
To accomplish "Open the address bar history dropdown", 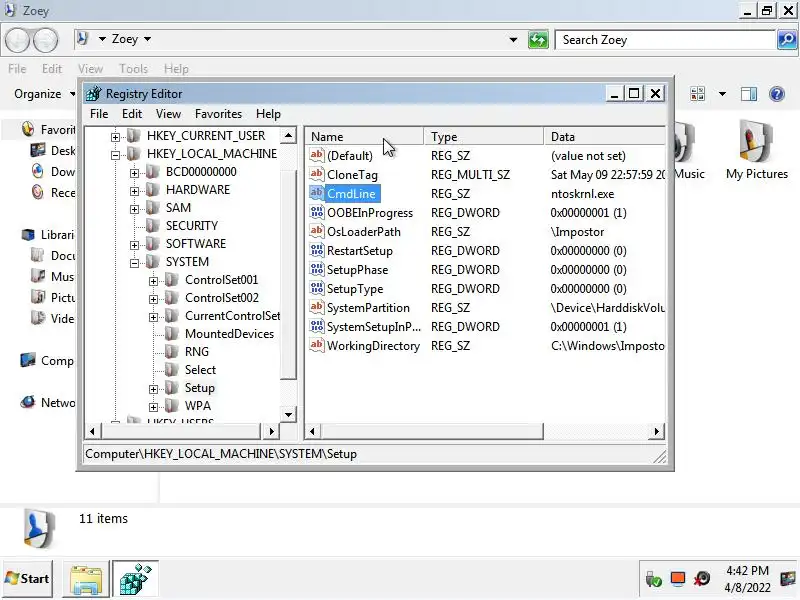I will pos(513,39).
